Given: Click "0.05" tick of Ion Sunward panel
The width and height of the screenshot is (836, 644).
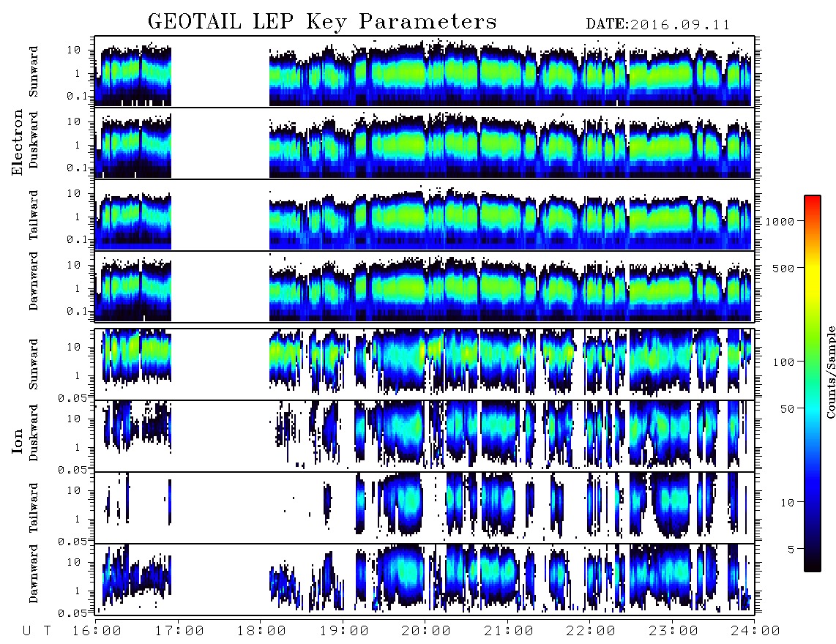Looking at the screenshot, I should (x=72, y=397).
